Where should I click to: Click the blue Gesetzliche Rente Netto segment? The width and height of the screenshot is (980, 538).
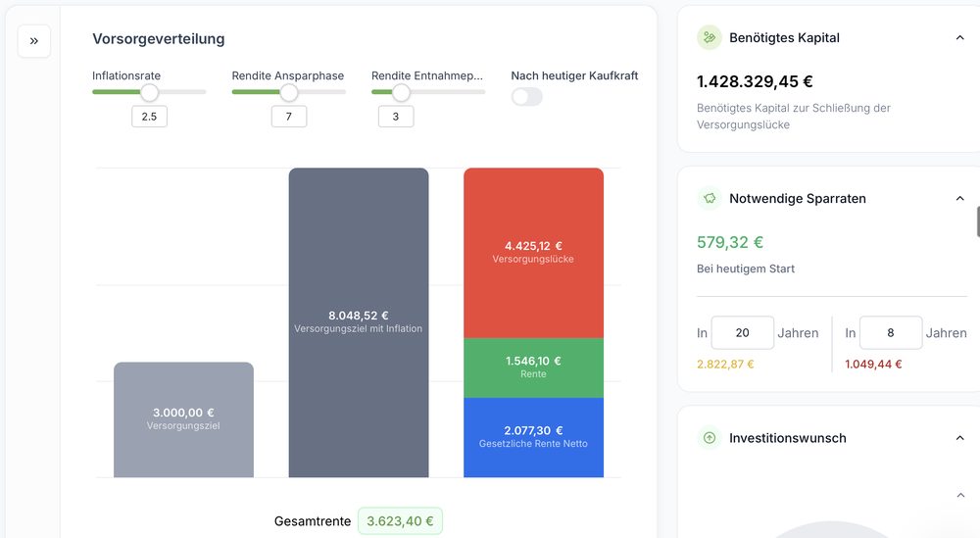point(534,437)
